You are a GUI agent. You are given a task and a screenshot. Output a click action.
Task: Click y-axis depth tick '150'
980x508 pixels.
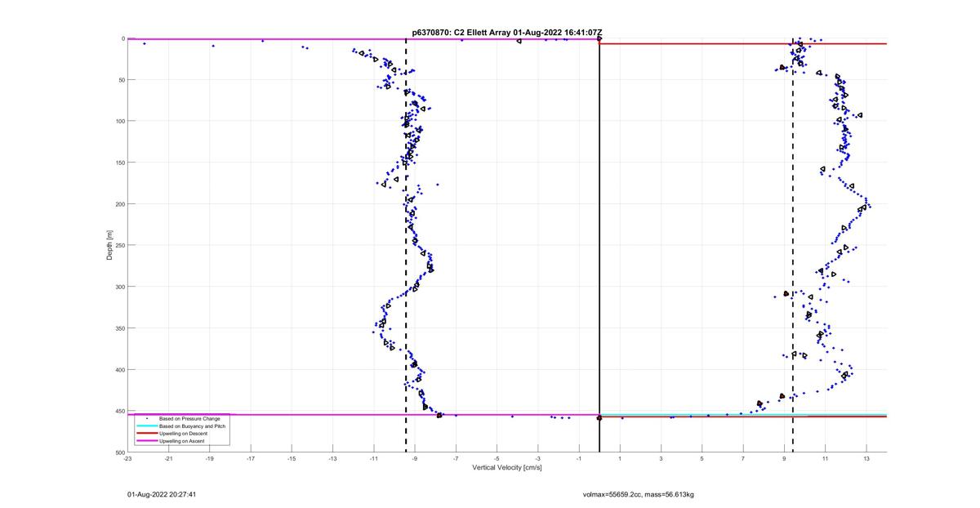point(118,163)
